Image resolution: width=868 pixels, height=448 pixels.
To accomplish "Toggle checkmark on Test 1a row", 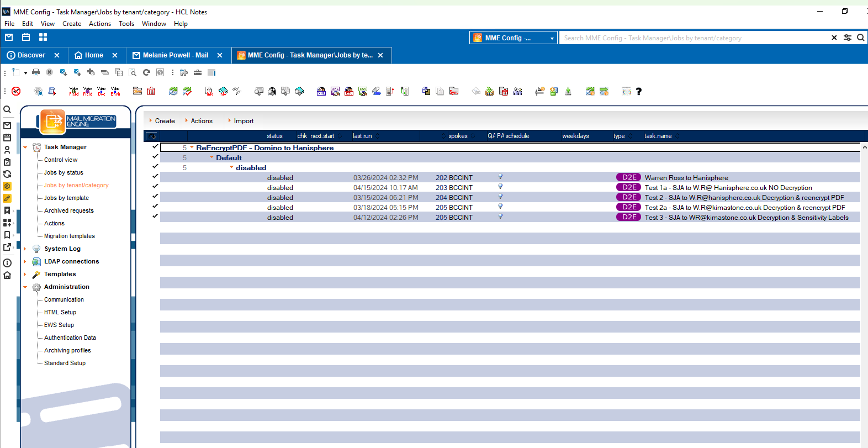I will pos(155,186).
